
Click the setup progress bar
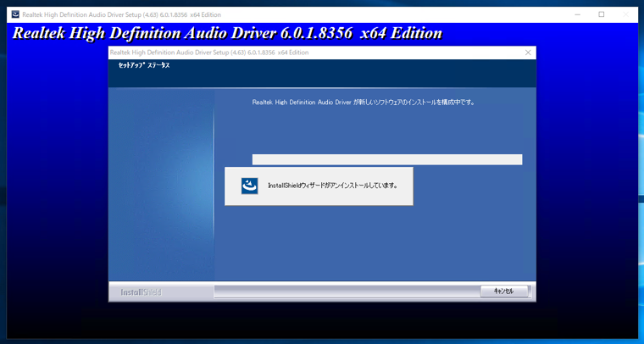pyautogui.click(x=387, y=159)
